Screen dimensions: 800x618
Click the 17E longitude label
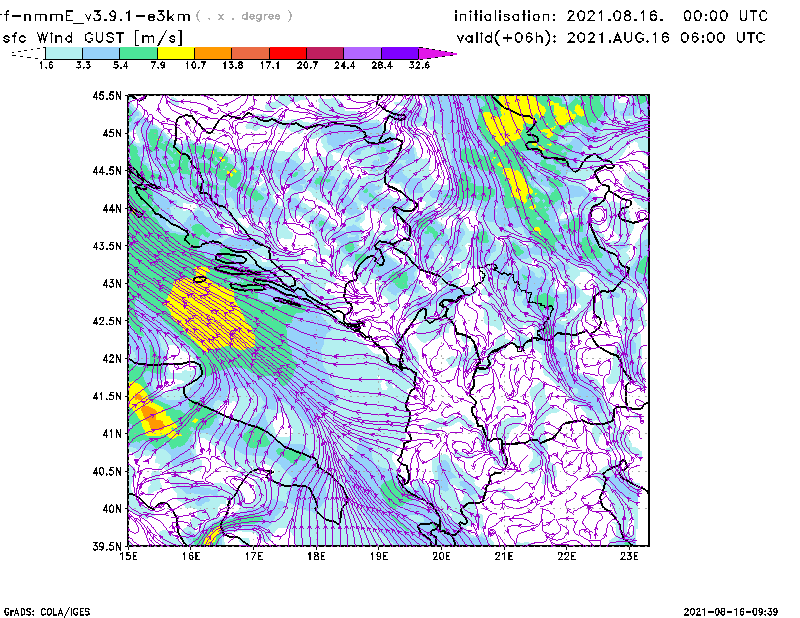pos(254,556)
